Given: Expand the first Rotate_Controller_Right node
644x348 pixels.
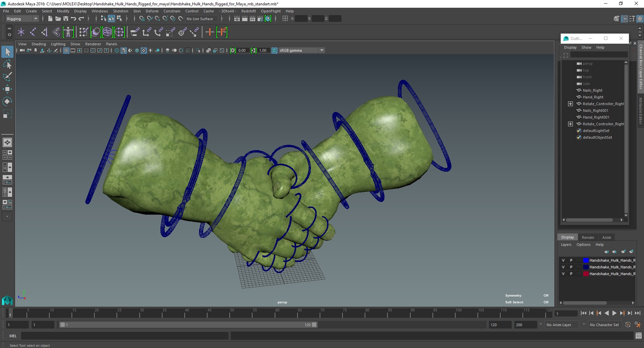Looking at the screenshot, I should [570, 104].
